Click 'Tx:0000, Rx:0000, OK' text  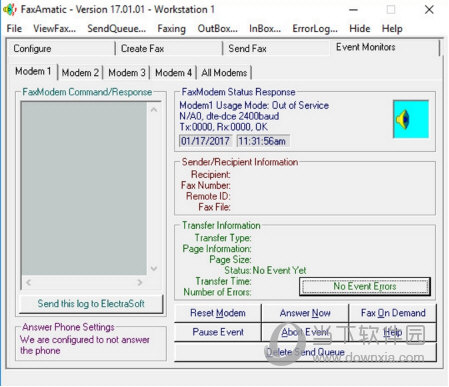(223, 127)
